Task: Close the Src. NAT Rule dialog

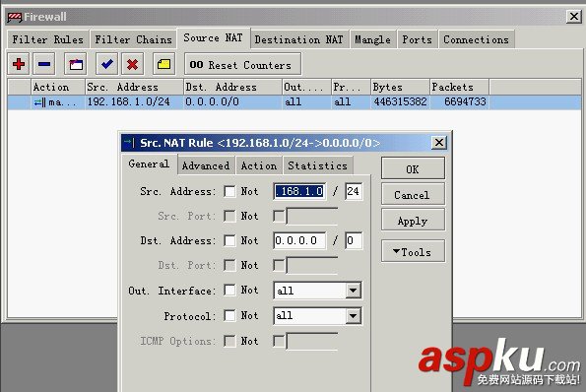Action: click(x=438, y=143)
